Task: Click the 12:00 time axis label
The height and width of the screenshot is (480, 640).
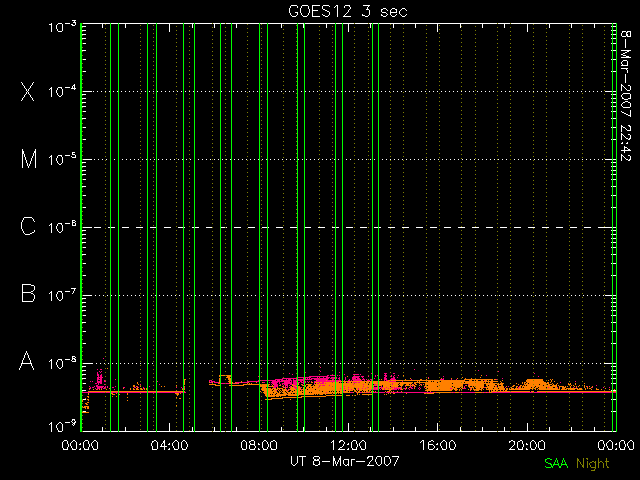Action: pos(348,445)
